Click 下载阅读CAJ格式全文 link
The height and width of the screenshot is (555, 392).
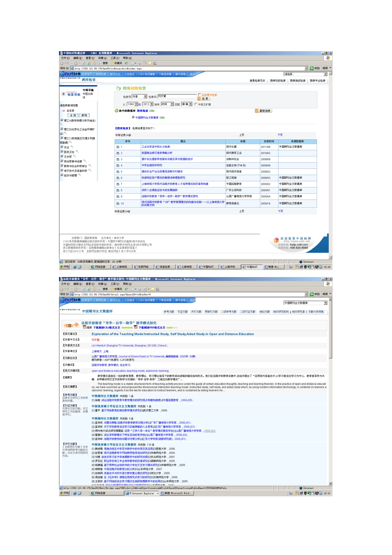pos(106,327)
